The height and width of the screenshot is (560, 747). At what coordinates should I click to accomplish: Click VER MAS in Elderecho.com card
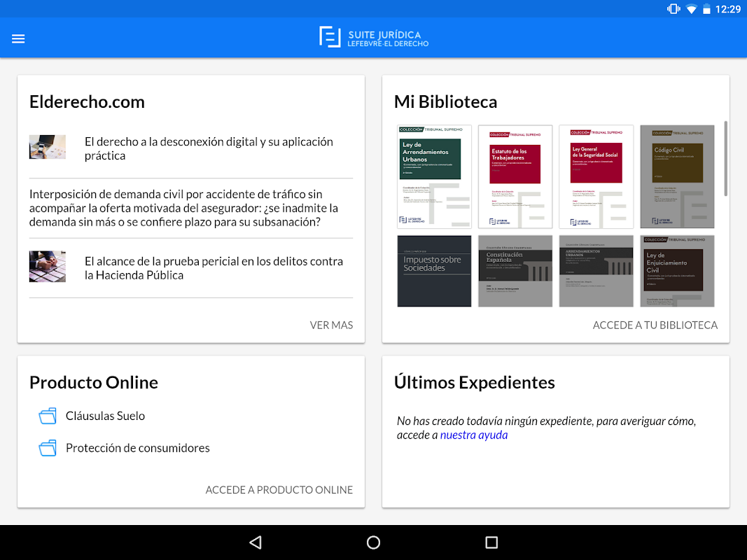tap(332, 325)
